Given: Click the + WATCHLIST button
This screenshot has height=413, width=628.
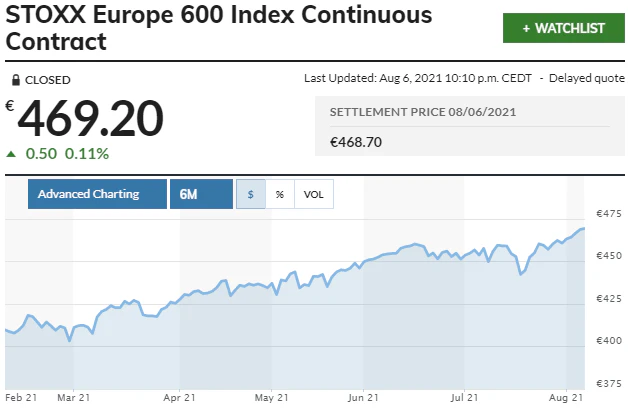Looking at the screenshot, I should (564, 28).
